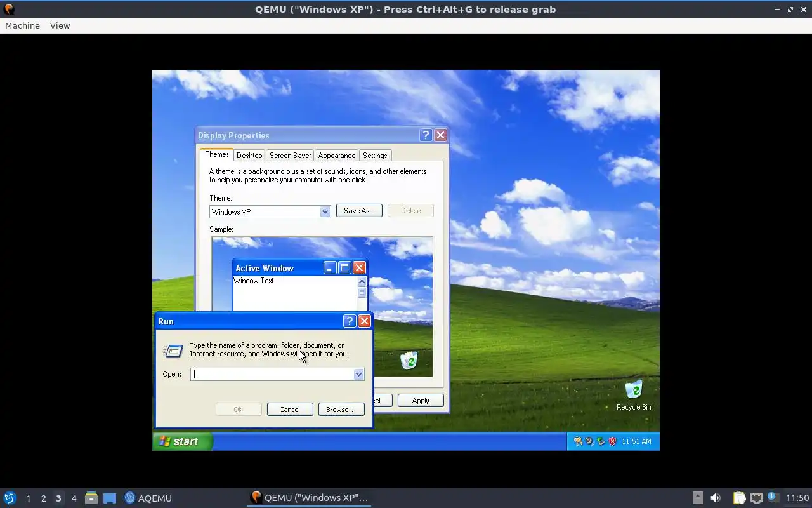Close the Run dialog
This screenshot has width=812, height=508.
tap(364, 321)
